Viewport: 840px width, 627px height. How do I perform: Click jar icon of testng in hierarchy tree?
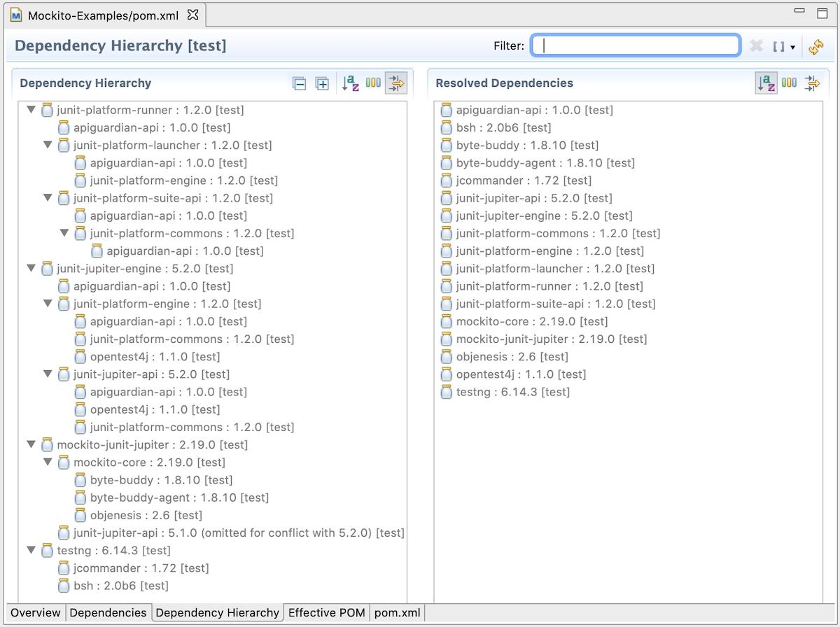[47, 551]
